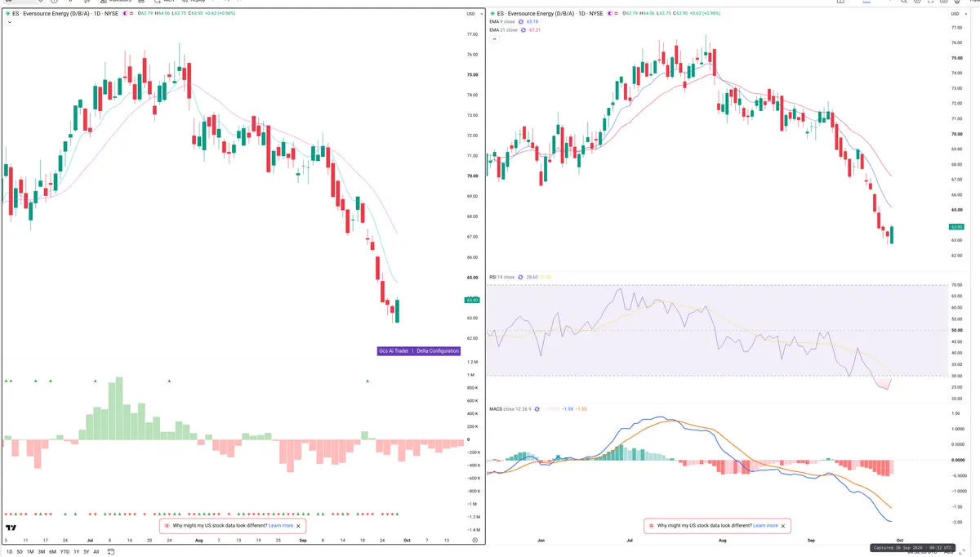Click the RSI value 28.60
980x557 pixels.
click(532, 277)
